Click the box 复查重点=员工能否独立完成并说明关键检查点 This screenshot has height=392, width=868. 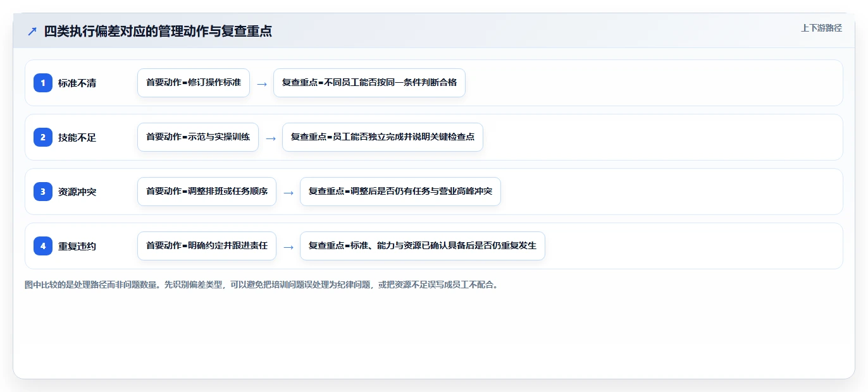pos(383,137)
